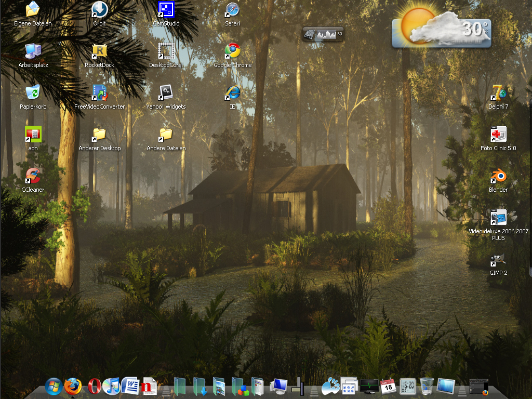The width and height of the screenshot is (532, 399).
Task: Open the plain glass folder in the dock
Action: (x=180, y=386)
